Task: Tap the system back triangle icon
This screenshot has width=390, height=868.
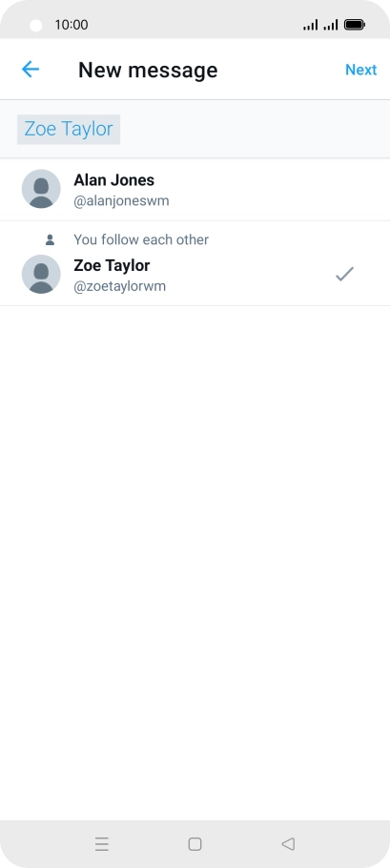Action: (288, 843)
